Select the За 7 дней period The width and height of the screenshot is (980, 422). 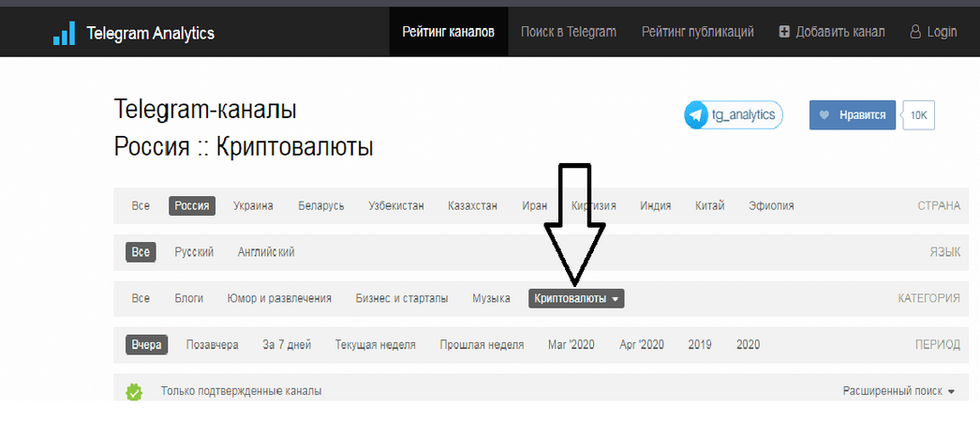[x=287, y=345]
